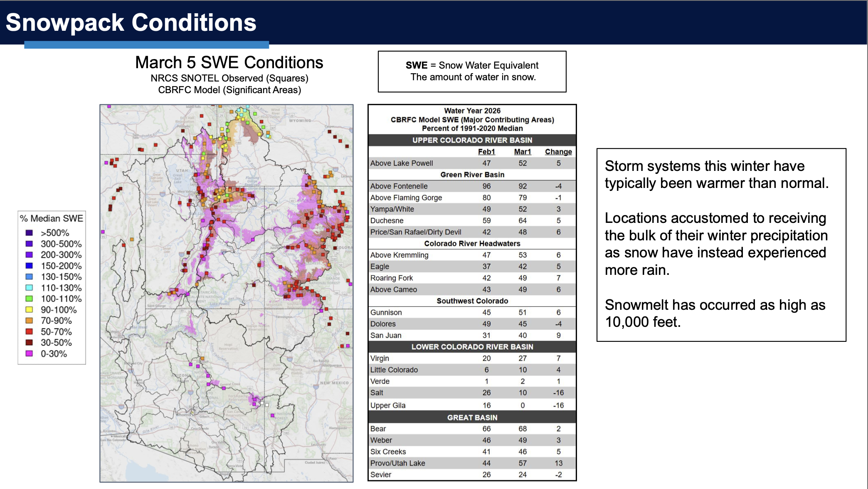Click the Change column header
The image size is (868, 489).
(x=558, y=152)
